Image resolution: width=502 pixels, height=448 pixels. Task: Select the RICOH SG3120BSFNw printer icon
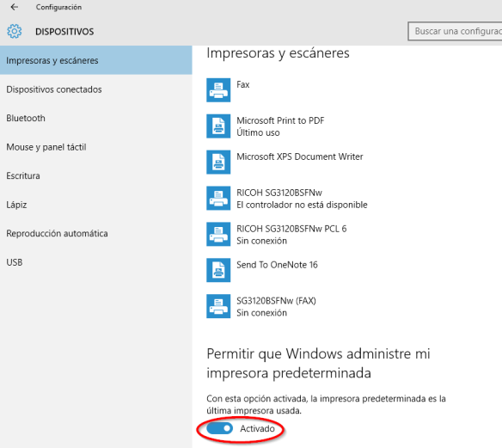218,199
